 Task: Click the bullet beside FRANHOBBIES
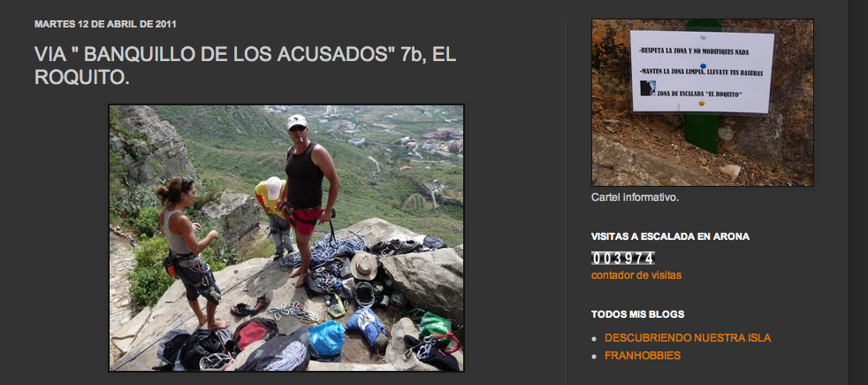(x=595, y=356)
